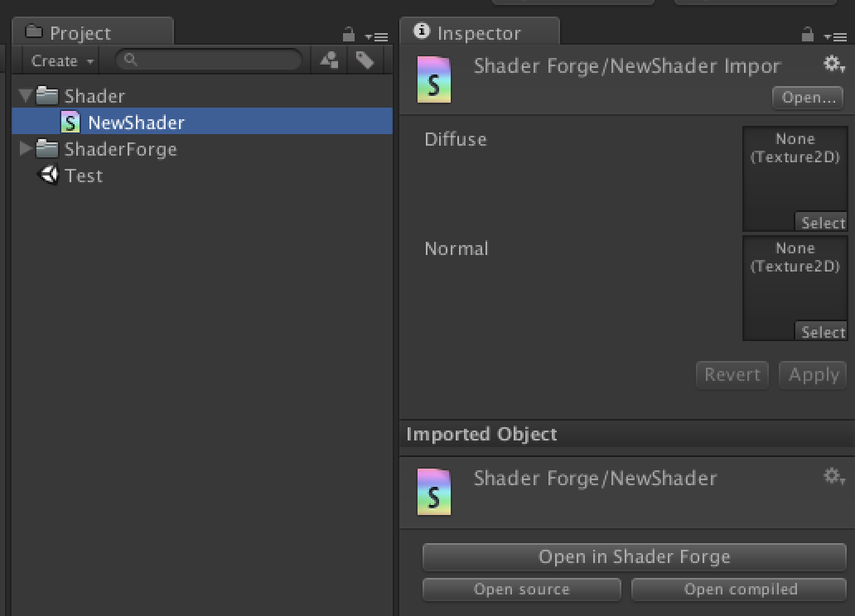The width and height of the screenshot is (855, 616).
Task: Click the Test Unity scene icon
Action: (50, 175)
